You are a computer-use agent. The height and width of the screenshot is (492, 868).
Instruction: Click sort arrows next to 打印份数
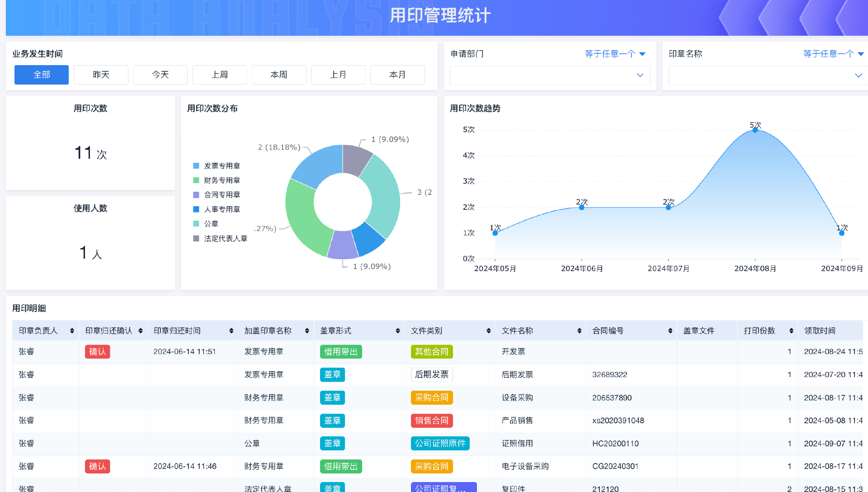pos(791,331)
